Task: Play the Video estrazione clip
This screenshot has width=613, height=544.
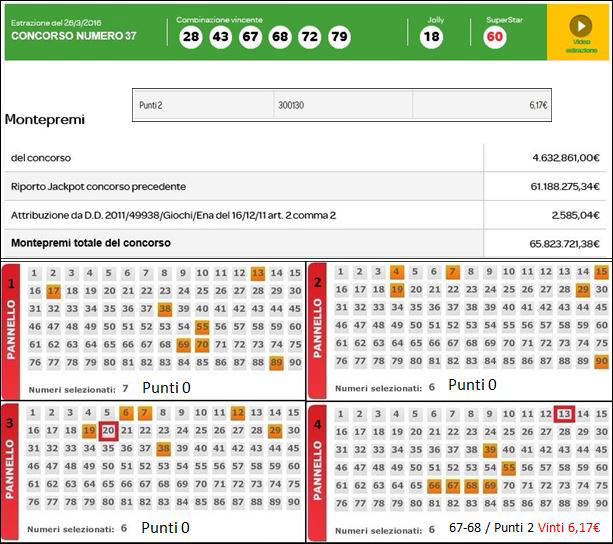Action: click(580, 26)
